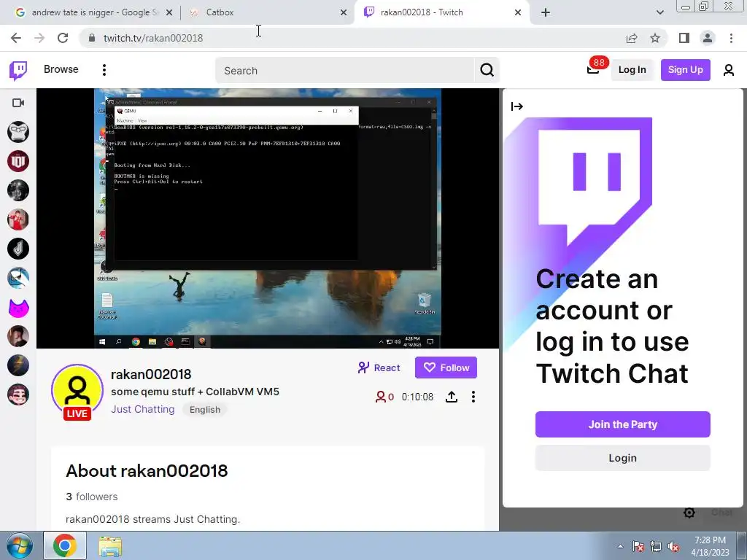Open the Browse page
747x560 pixels.
(61, 69)
